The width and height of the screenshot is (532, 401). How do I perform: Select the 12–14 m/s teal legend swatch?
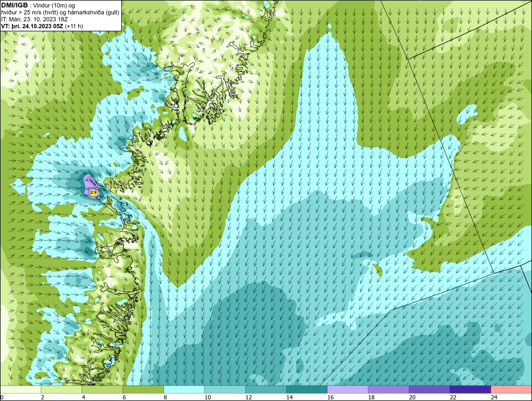(266, 389)
